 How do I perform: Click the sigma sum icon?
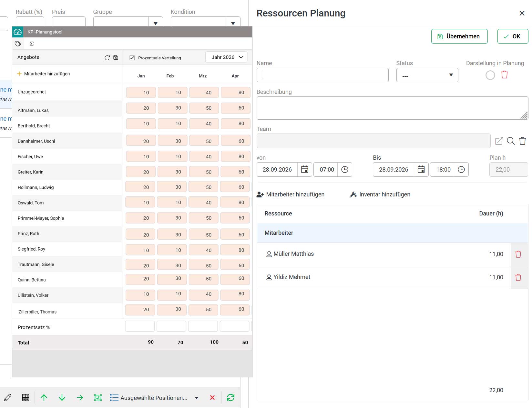[32, 44]
